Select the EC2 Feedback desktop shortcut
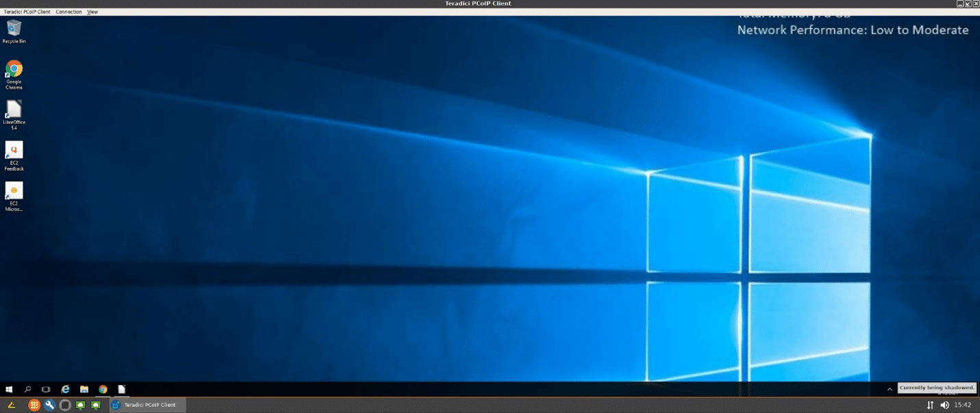Screen dimensions: 980x413 click(14, 156)
